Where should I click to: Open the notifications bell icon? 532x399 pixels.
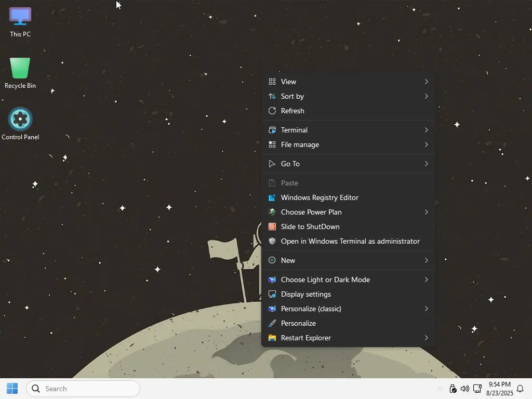[x=520, y=389]
